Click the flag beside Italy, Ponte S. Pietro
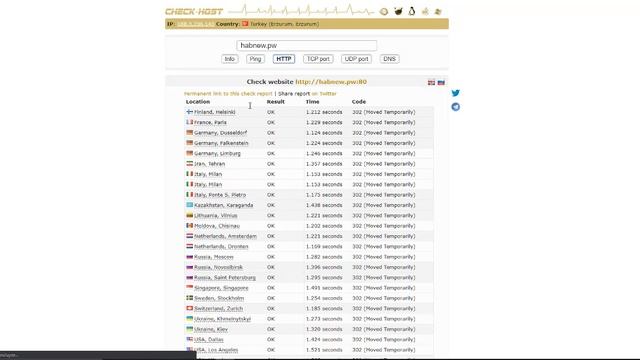 [189, 194]
